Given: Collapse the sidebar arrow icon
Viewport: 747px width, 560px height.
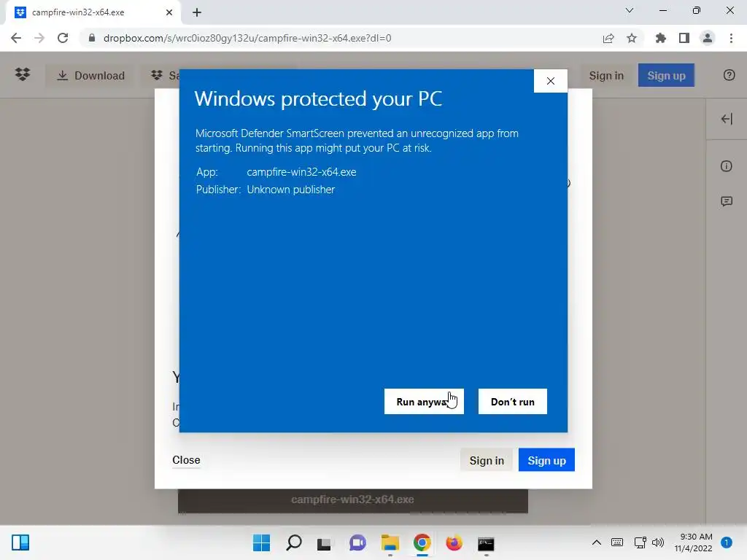Looking at the screenshot, I should 727,119.
